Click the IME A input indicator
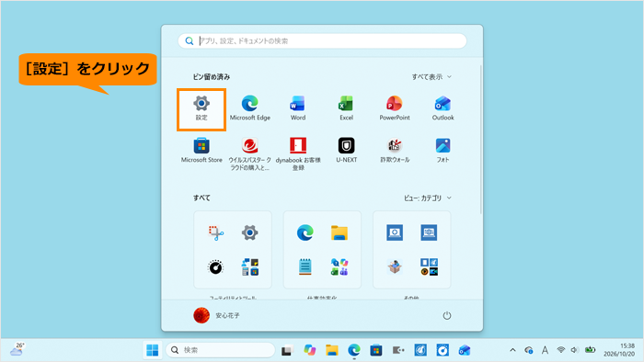The image size is (644, 362). tap(545, 350)
